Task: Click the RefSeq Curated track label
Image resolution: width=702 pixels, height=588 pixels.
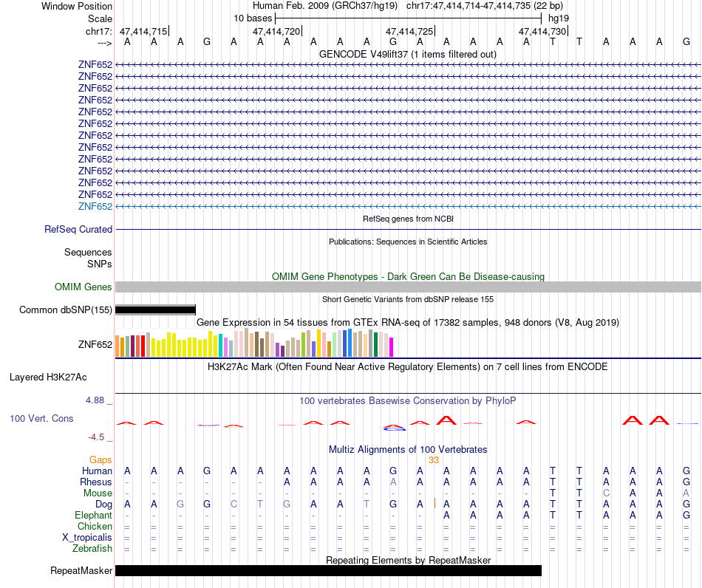Action: (78, 229)
